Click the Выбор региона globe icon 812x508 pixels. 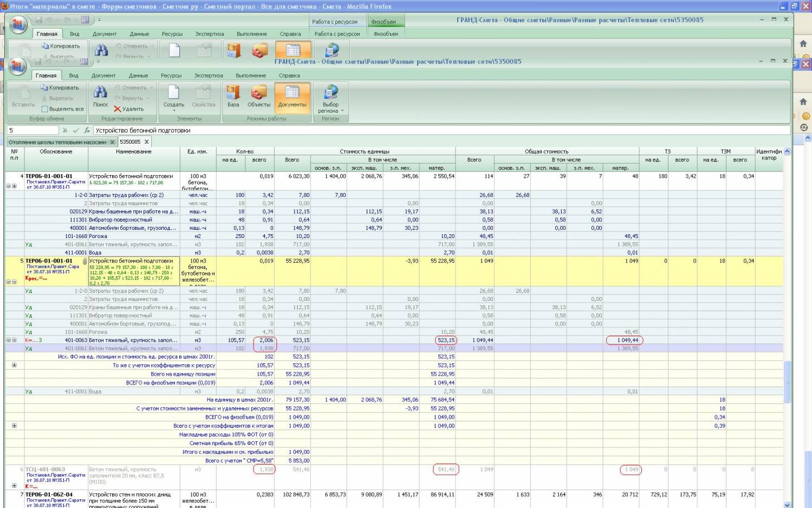(x=330, y=92)
